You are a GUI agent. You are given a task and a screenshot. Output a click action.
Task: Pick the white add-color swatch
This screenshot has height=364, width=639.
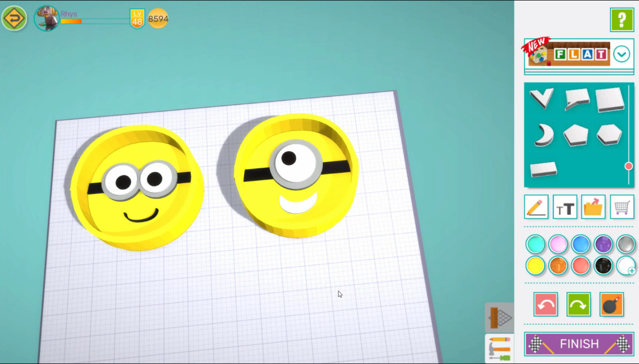626,265
